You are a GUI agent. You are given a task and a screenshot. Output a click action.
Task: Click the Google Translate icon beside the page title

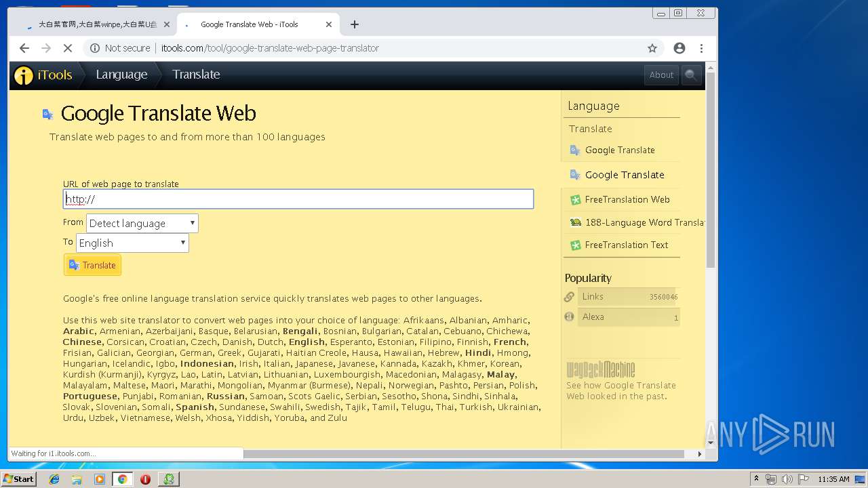(x=48, y=114)
